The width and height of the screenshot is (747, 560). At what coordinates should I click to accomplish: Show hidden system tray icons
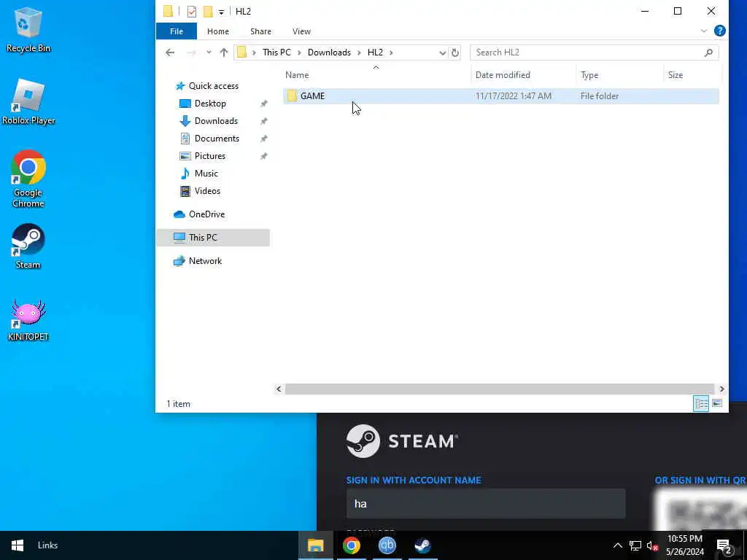tap(617, 545)
